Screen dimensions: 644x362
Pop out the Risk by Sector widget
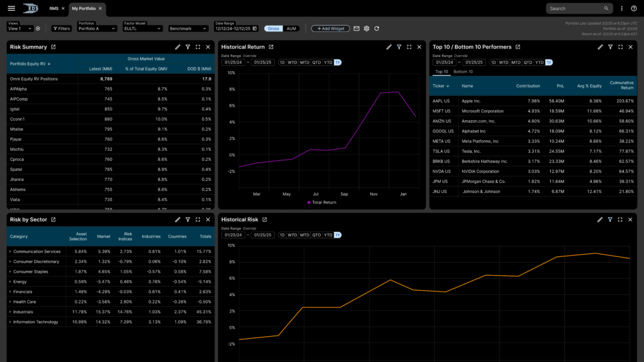coord(53,220)
